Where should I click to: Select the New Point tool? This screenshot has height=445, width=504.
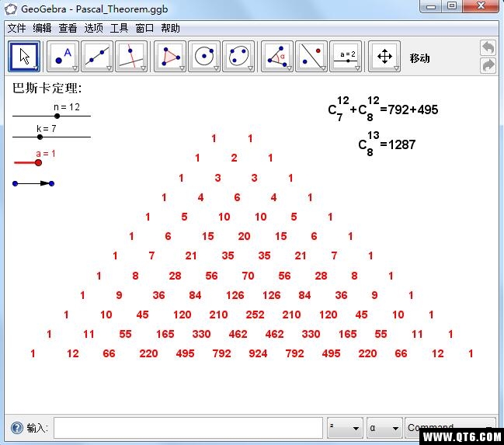(63, 56)
